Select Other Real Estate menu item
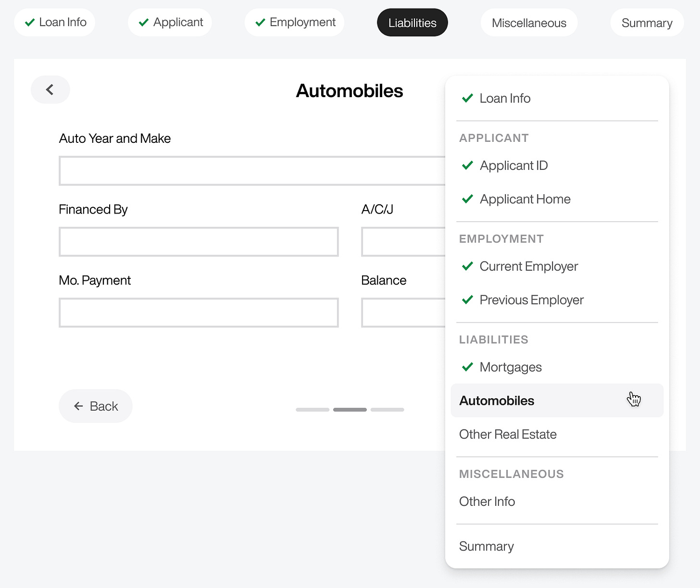The height and width of the screenshot is (588, 700). click(508, 435)
